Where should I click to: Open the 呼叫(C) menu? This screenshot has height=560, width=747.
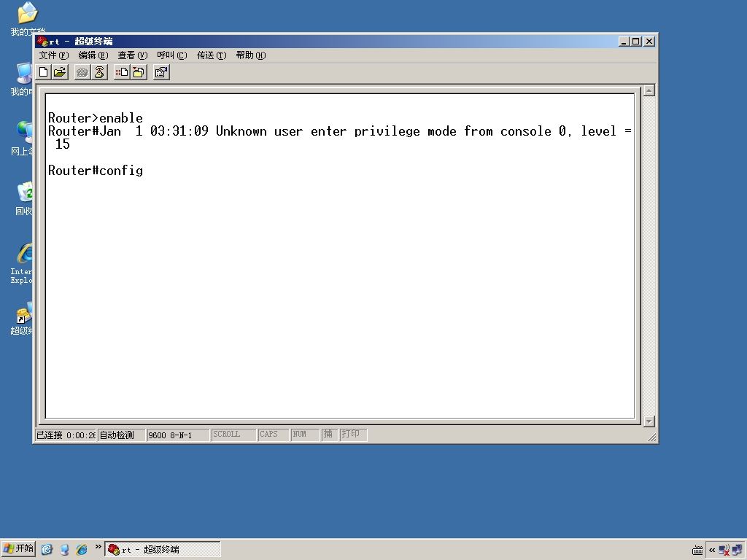click(x=172, y=55)
